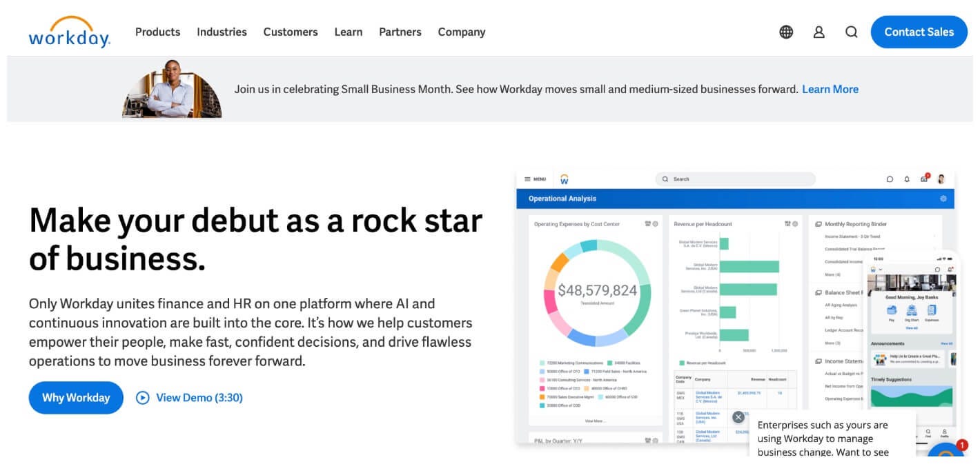
Task: Close the chat popup with the X
Action: (x=738, y=417)
